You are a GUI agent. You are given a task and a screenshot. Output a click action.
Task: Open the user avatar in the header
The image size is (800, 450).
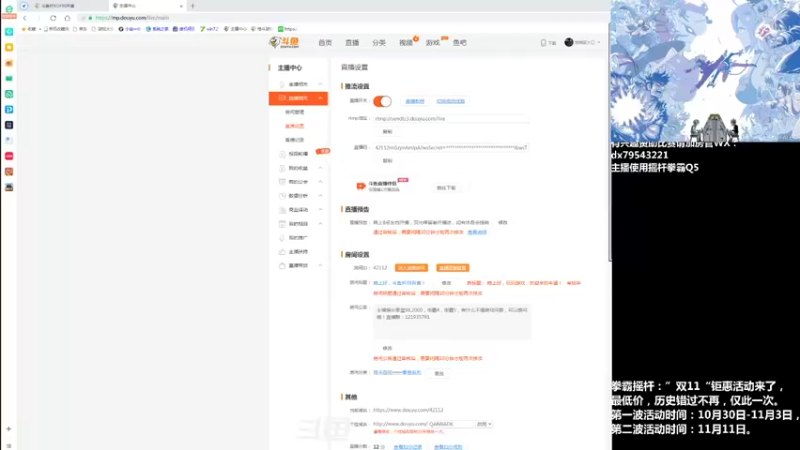pos(569,42)
